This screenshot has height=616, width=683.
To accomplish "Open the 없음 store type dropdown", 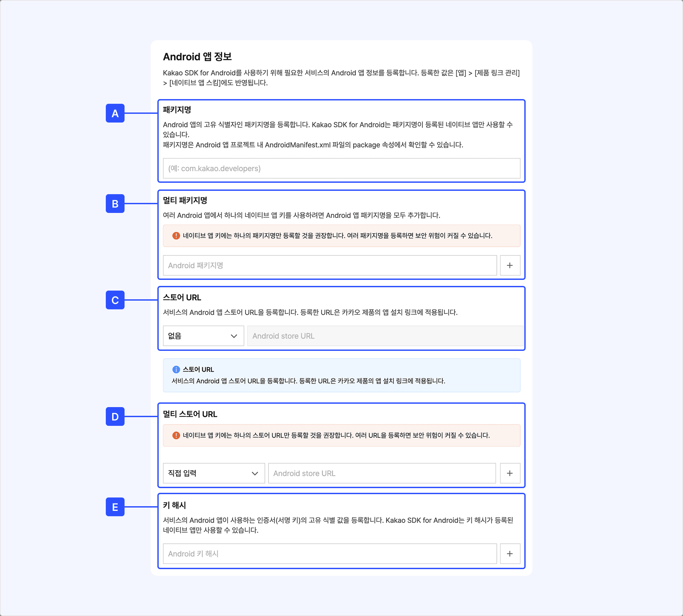I will [x=203, y=336].
